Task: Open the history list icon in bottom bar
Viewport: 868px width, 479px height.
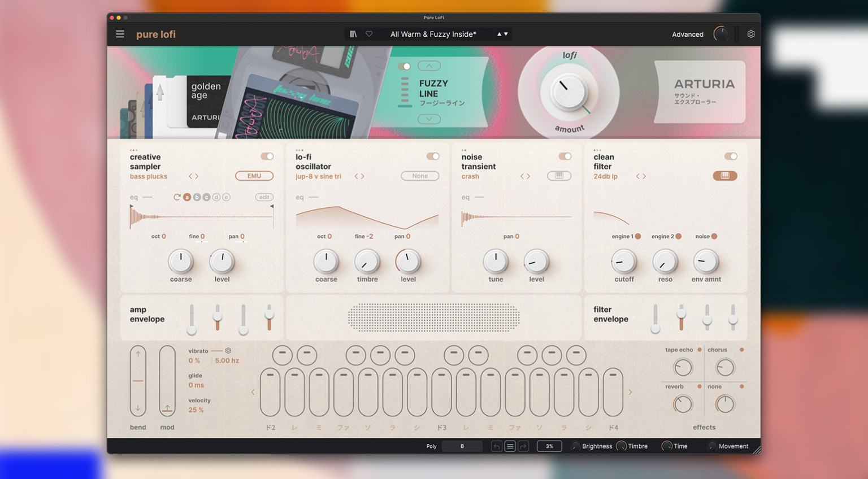Action: point(510,446)
